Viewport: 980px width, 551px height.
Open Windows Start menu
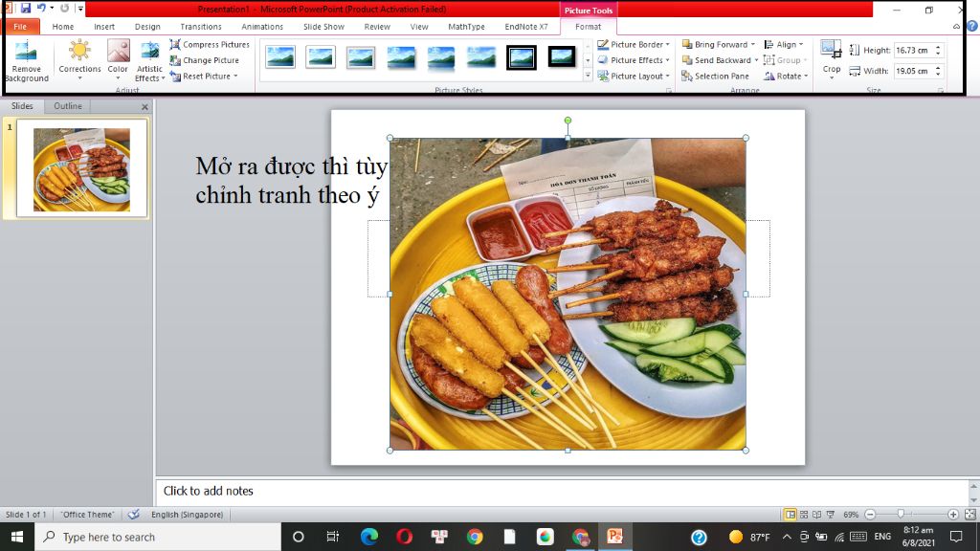pos(17,537)
